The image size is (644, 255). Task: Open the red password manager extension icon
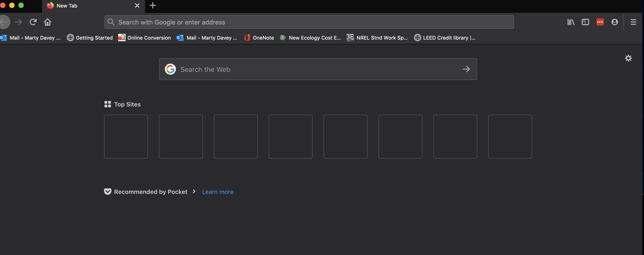point(600,22)
